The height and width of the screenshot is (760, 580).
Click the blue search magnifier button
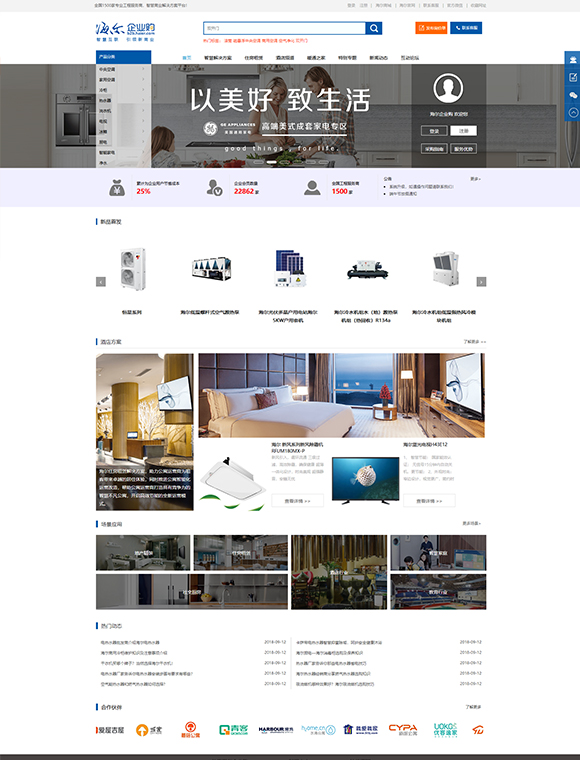point(374,28)
